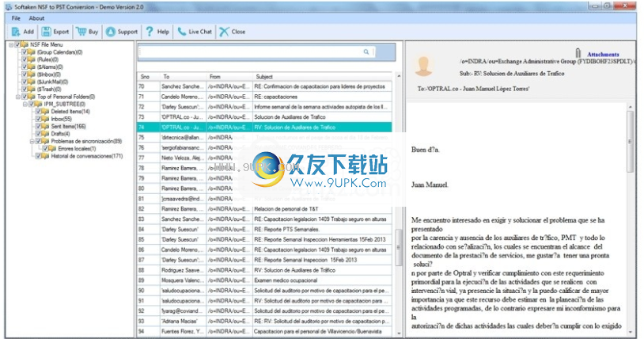Toggle the ($Trash)(0) checkbox

tap(25, 90)
